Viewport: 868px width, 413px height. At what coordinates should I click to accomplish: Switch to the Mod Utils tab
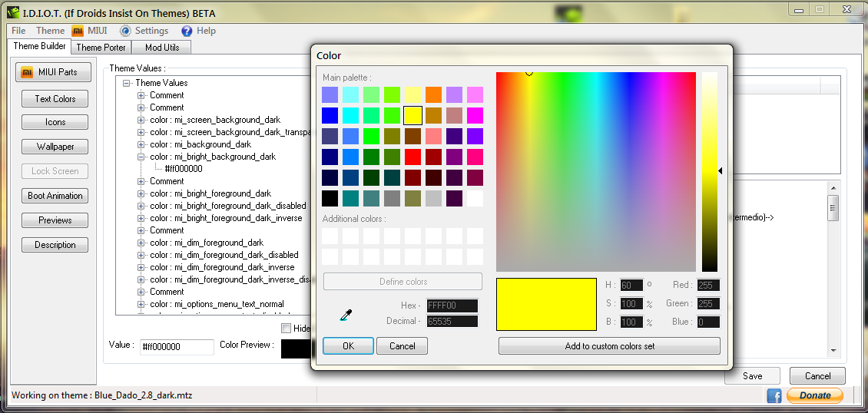pos(161,48)
